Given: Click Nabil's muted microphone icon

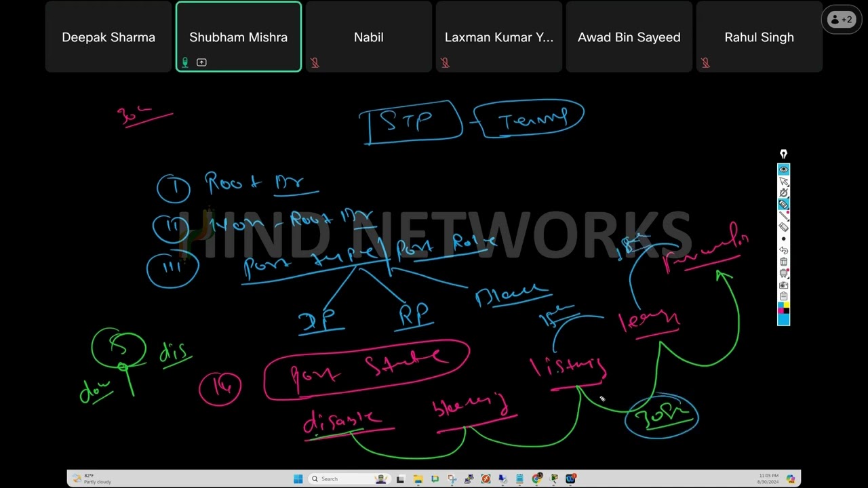Looking at the screenshot, I should coord(315,62).
